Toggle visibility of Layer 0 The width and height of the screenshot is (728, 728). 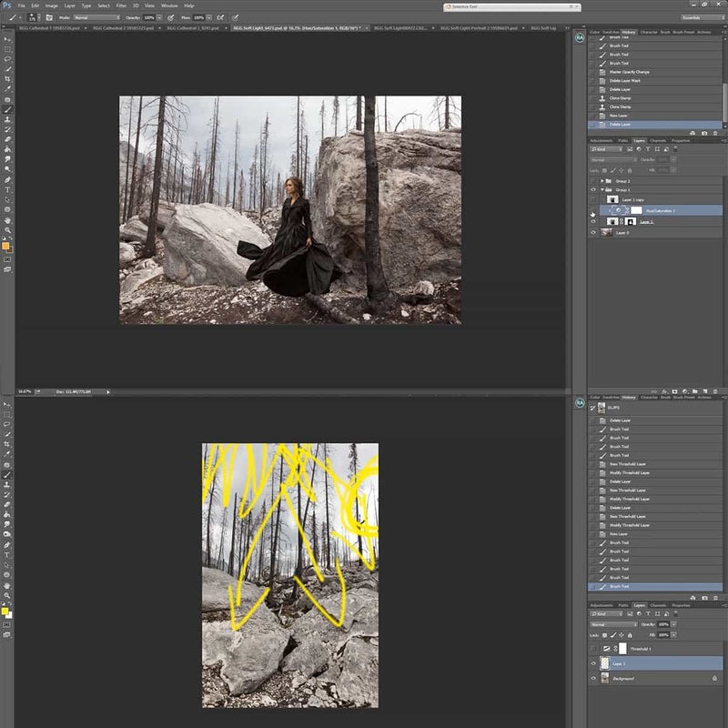593,231
